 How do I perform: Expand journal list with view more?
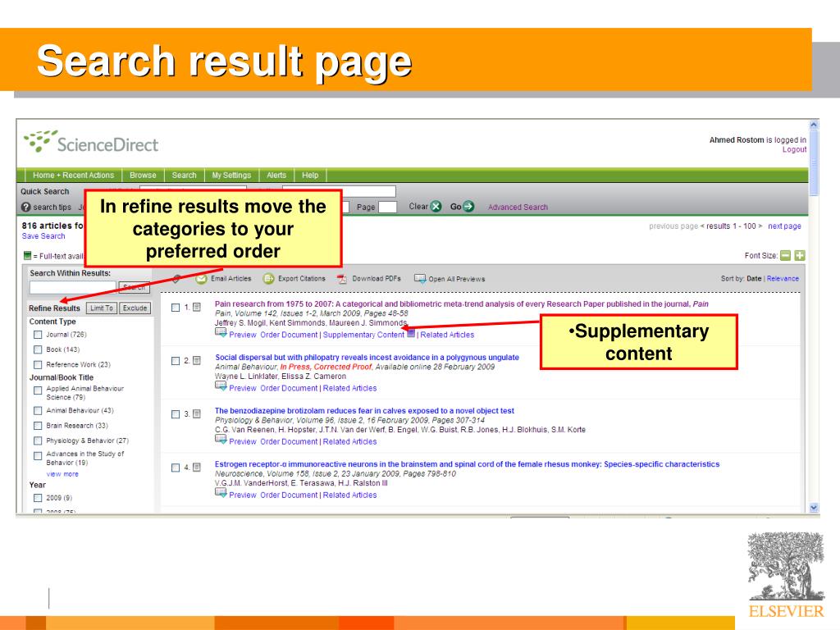coord(62,474)
